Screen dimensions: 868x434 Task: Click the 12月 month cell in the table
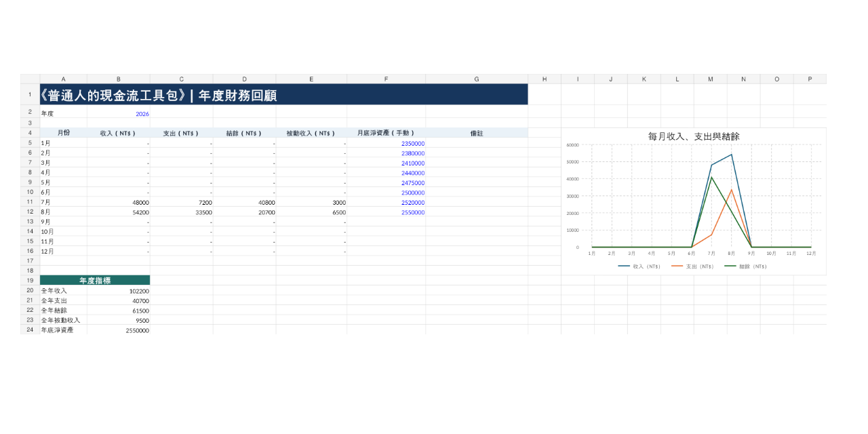point(64,252)
